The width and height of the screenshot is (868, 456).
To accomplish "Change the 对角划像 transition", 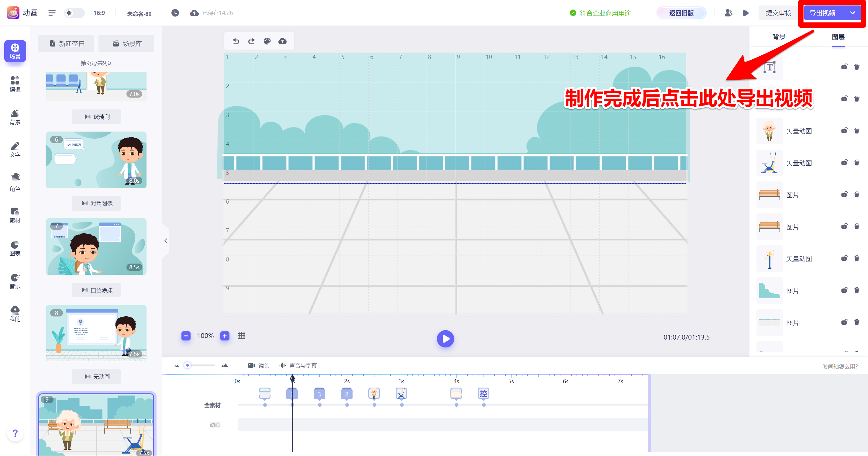I will (x=96, y=204).
